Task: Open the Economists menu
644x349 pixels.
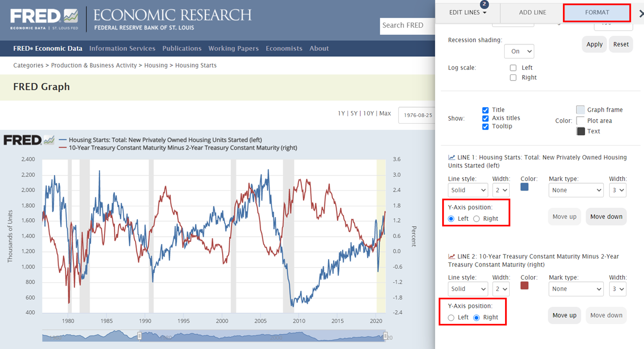Action: [x=284, y=49]
